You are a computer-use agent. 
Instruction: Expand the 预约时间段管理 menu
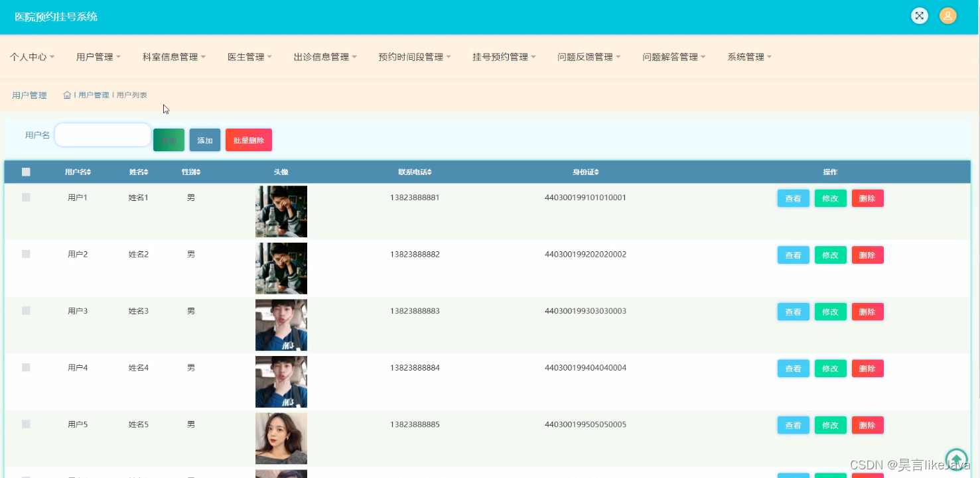point(415,57)
